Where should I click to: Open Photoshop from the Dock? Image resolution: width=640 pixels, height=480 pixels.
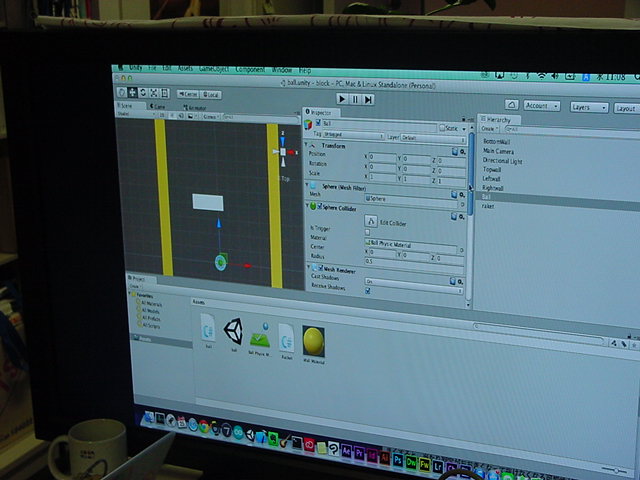point(398,460)
